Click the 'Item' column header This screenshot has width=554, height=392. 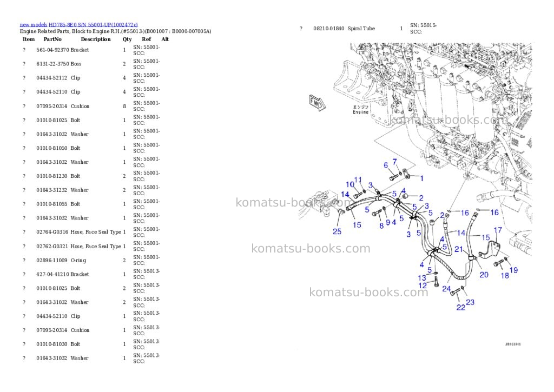coord(29,39)
